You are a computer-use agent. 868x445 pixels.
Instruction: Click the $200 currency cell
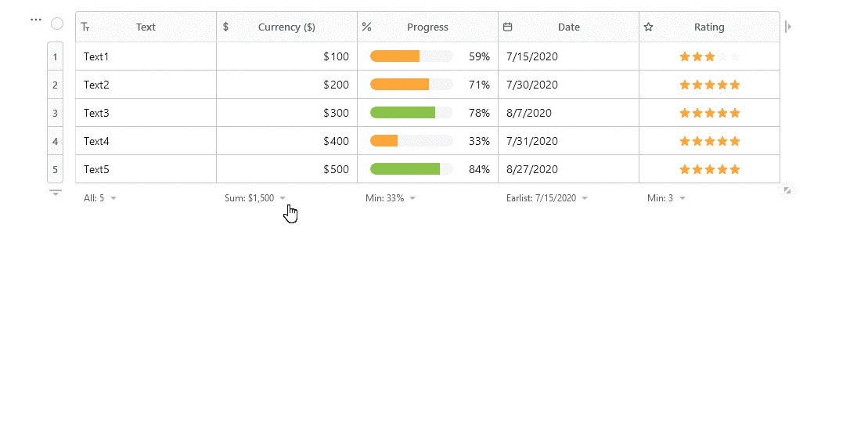click(286, 85)
